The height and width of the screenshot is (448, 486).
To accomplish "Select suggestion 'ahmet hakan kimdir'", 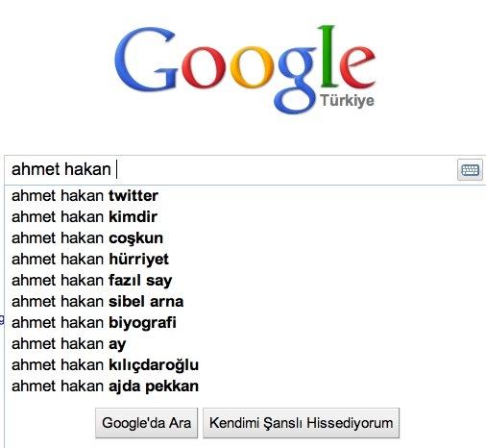I will tap(245, 217).
